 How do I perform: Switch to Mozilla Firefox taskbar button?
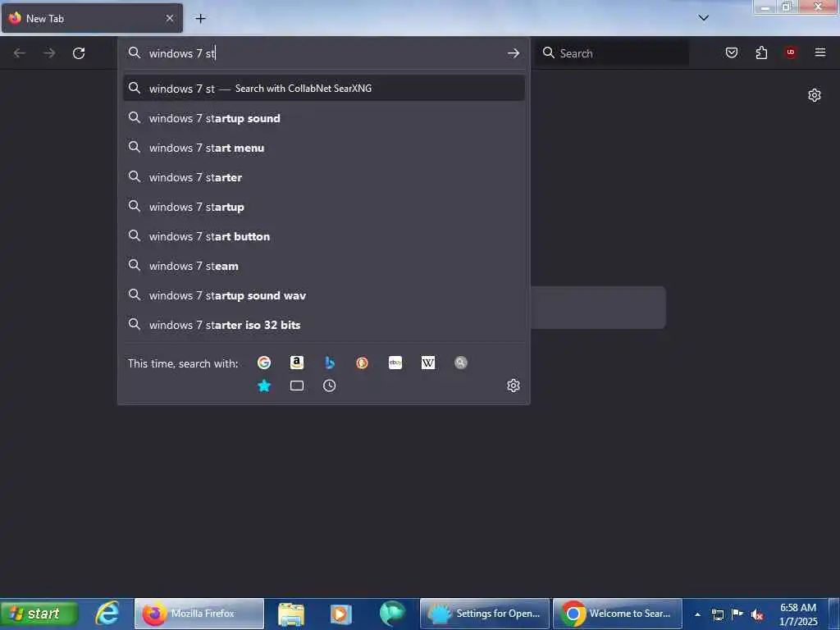[199, 614]
